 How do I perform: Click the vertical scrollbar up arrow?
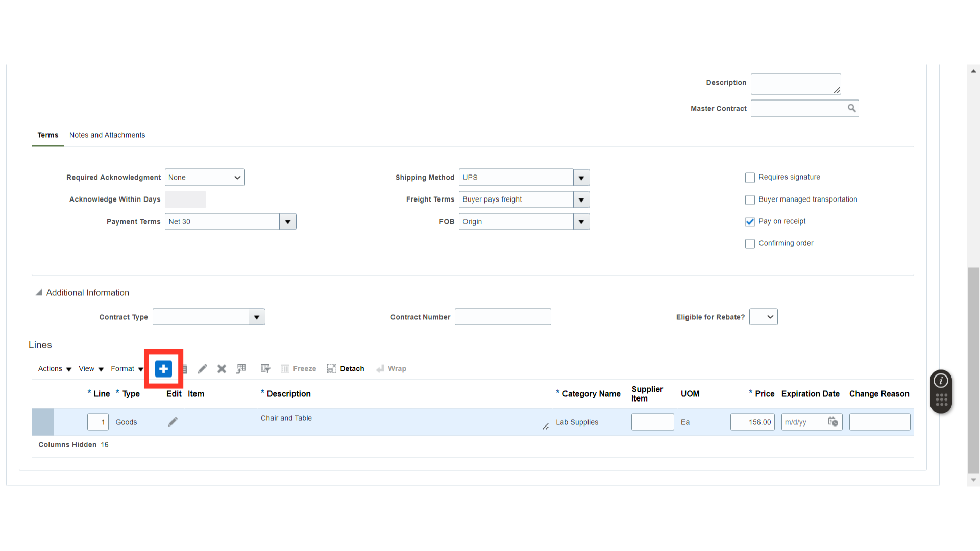coord(973,71)
